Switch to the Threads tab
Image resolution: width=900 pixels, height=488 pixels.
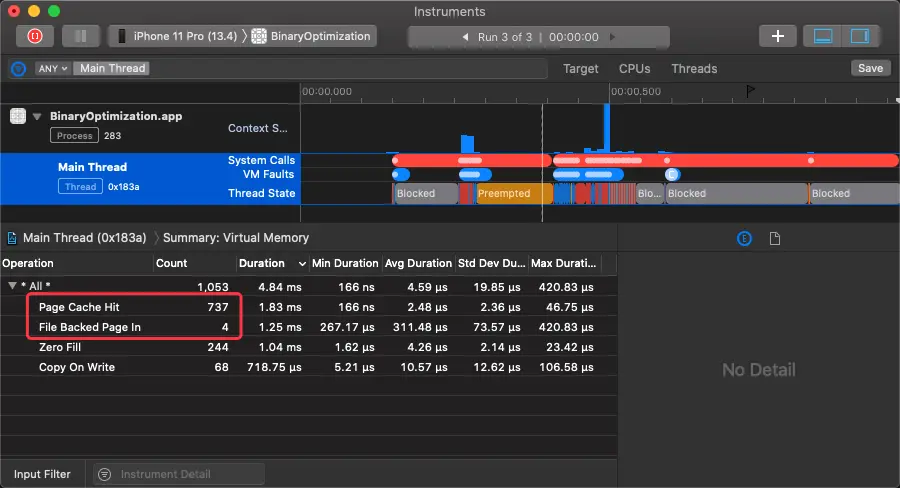tap(694, 69)
